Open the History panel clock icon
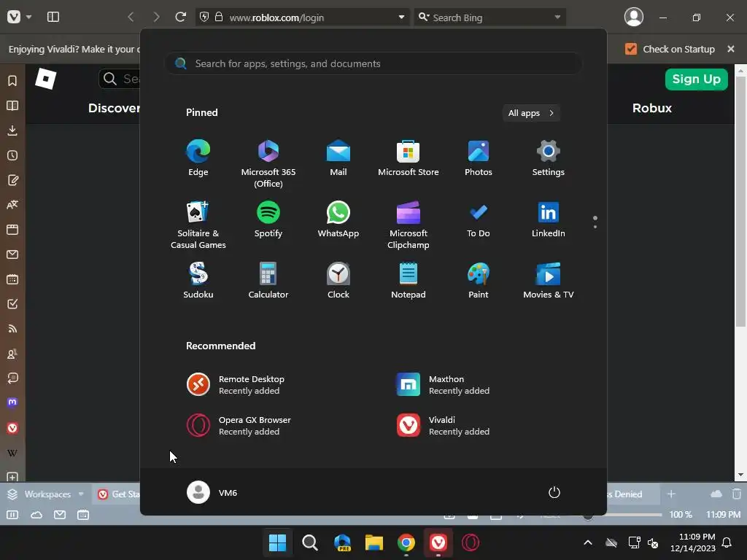 pos(12,155)
